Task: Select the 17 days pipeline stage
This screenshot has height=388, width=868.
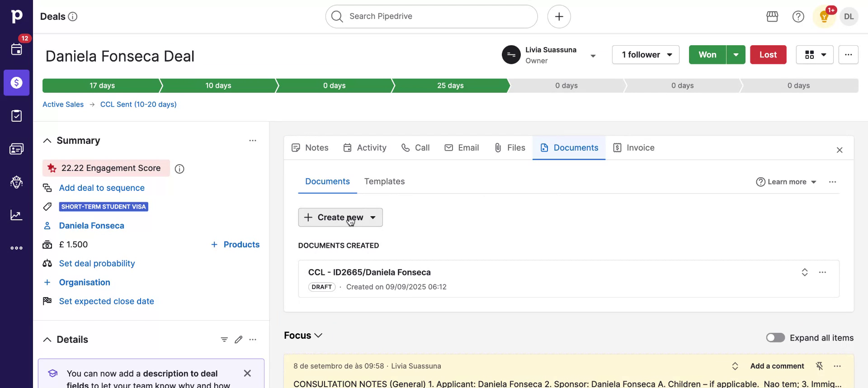Action: pos(102,85)
